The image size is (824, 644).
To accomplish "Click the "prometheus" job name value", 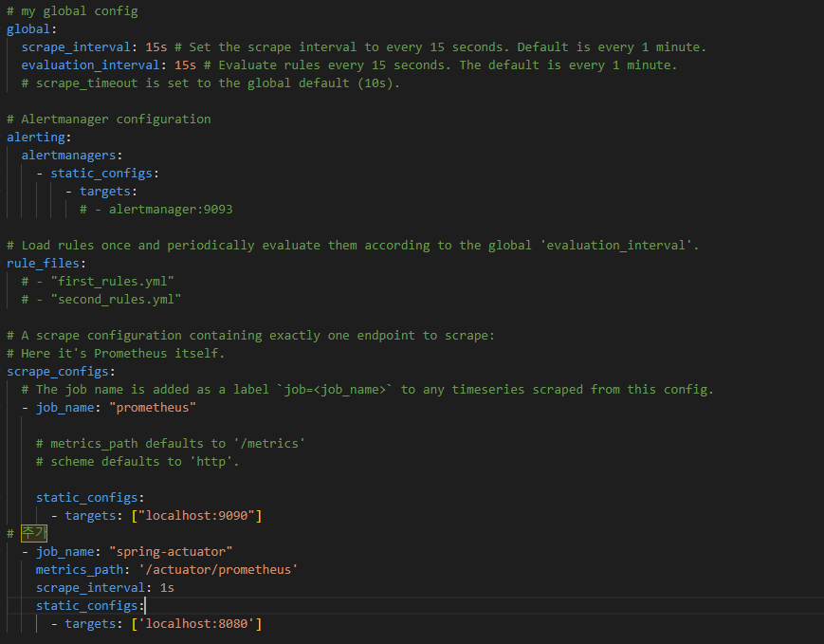I will coord(153,408).
